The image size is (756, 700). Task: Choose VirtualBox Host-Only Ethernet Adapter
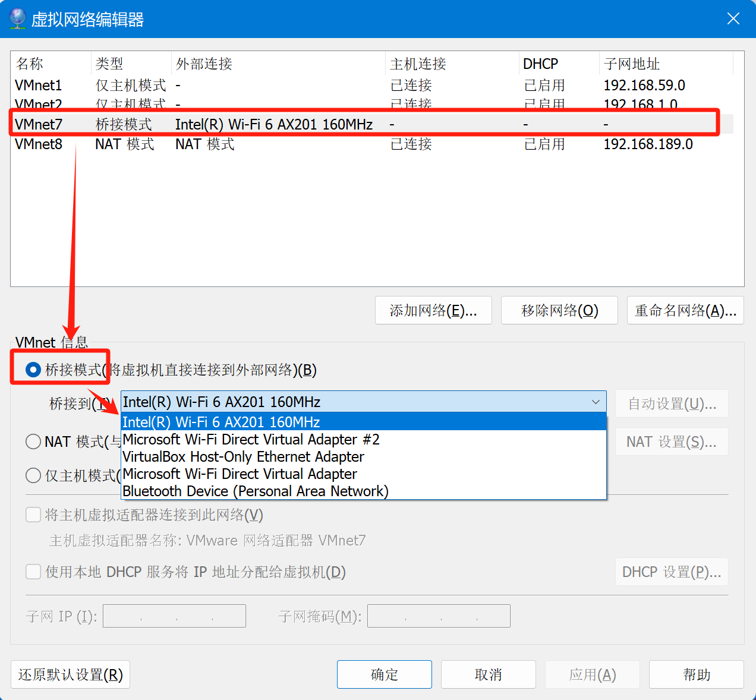(x=364, y=456)
